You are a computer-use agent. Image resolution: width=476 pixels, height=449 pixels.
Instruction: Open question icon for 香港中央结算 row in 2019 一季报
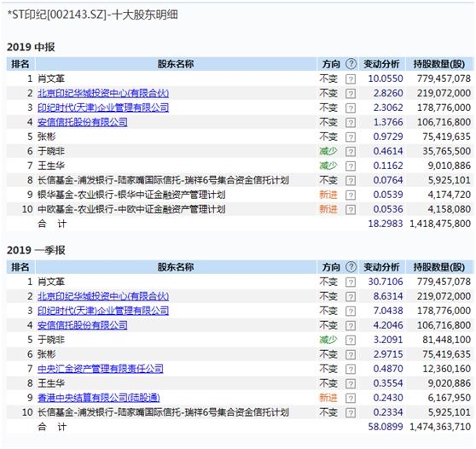[351, 398]
